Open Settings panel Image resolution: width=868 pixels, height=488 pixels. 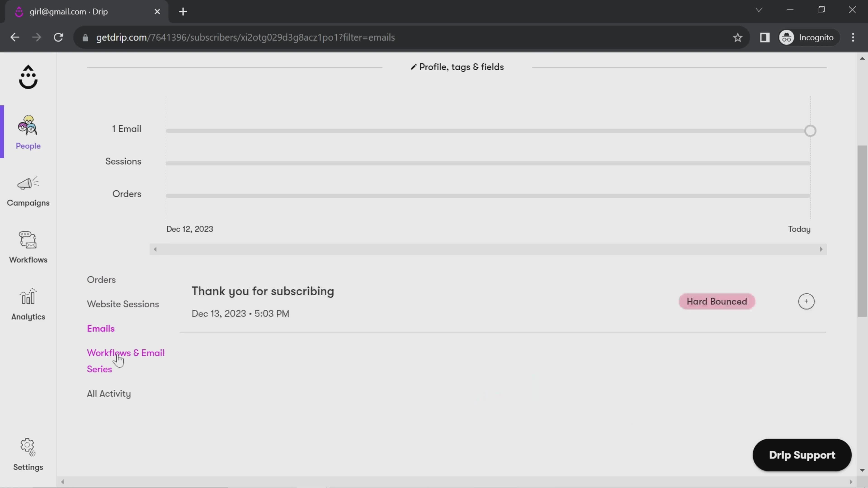tap(28, 454)
